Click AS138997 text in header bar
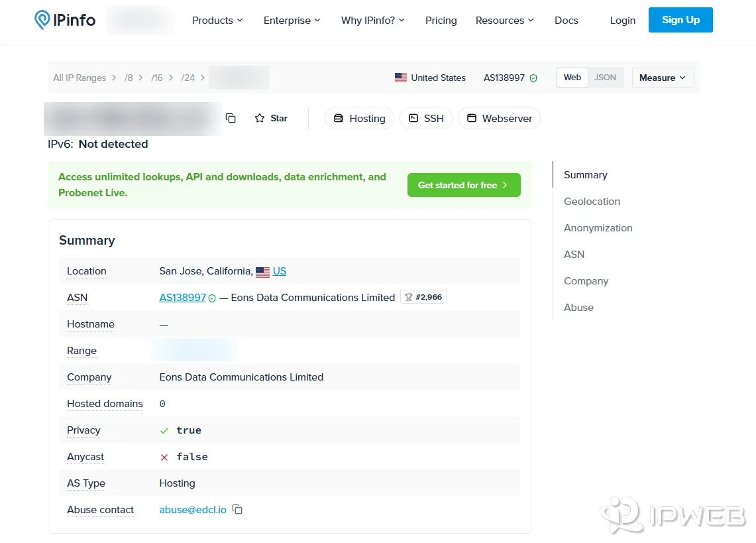The width and height of the screenshot is (756, 543). tap(504, 78)
